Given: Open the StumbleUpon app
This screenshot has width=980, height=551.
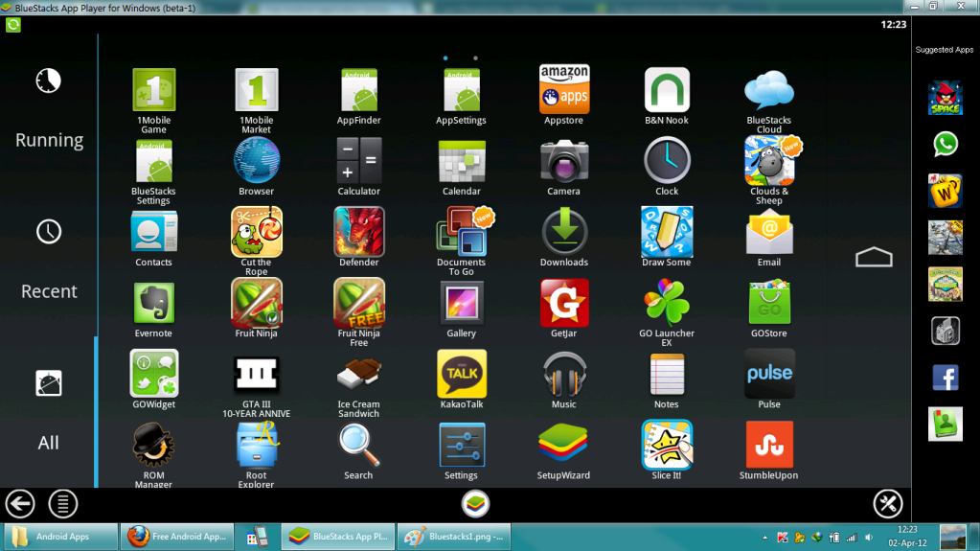Looking at the screenshot, I should tap(768, 445).
